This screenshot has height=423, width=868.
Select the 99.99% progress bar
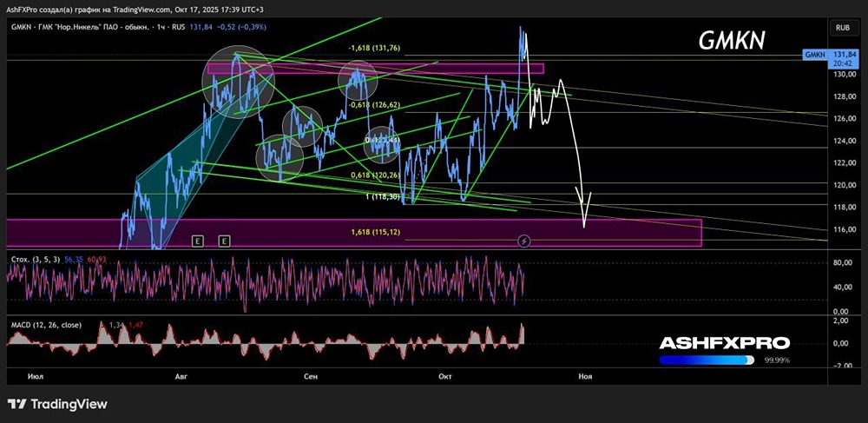click(707, 360)
